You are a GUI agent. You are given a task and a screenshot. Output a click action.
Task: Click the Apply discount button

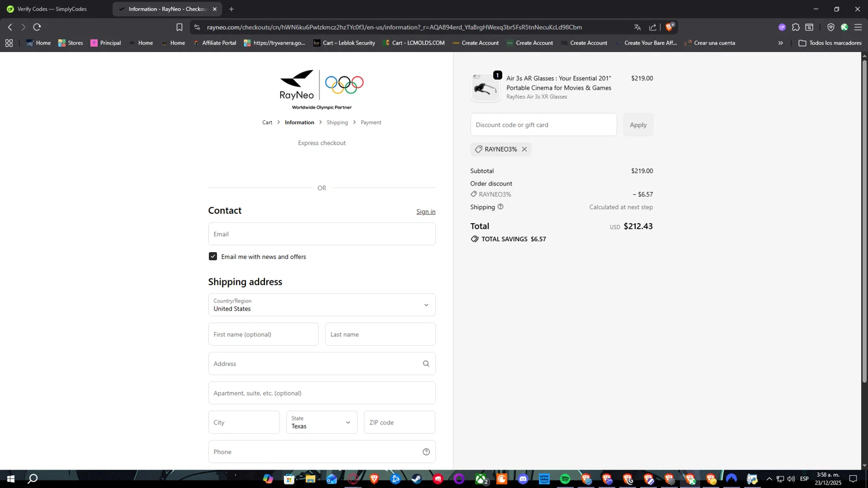[638, 125]
